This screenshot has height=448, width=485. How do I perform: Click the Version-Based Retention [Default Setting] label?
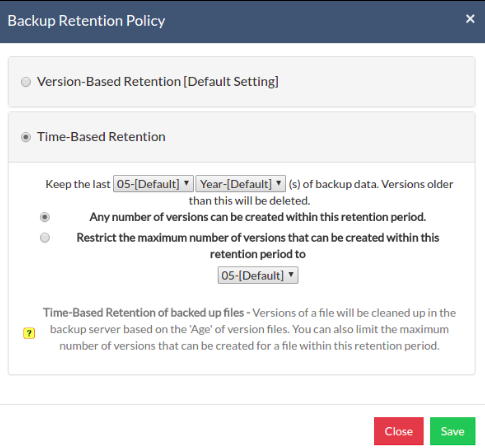[x=158, y=82]
